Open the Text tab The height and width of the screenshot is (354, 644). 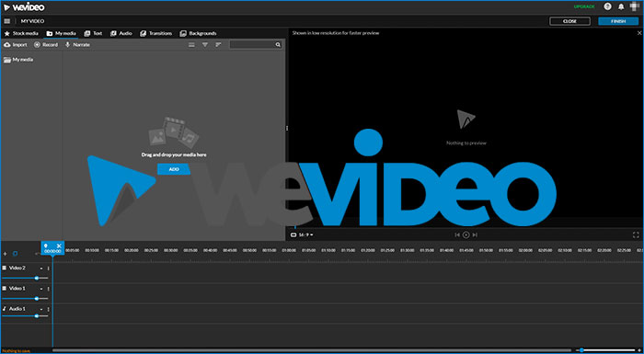click(x=93, y=33)
